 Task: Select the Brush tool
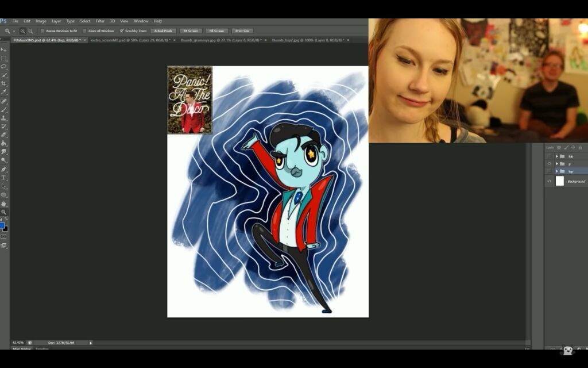click(4, 110)
